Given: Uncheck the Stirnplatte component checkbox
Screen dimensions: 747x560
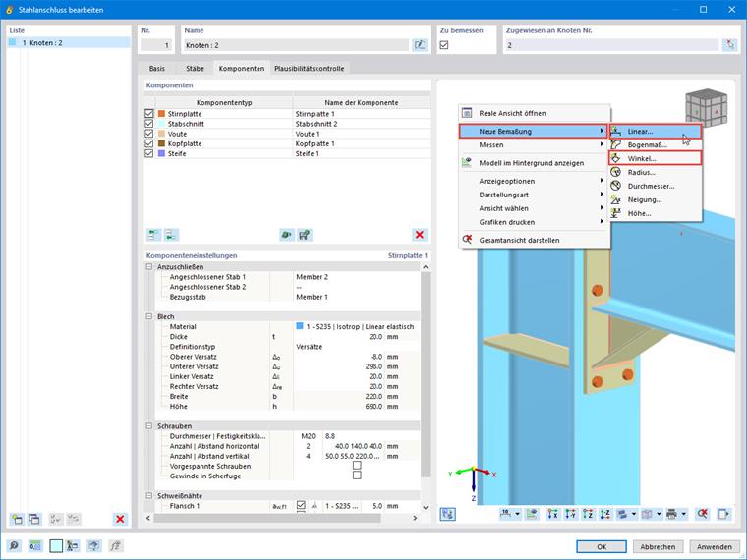Looking at the screenshot, I should (149, 114).
